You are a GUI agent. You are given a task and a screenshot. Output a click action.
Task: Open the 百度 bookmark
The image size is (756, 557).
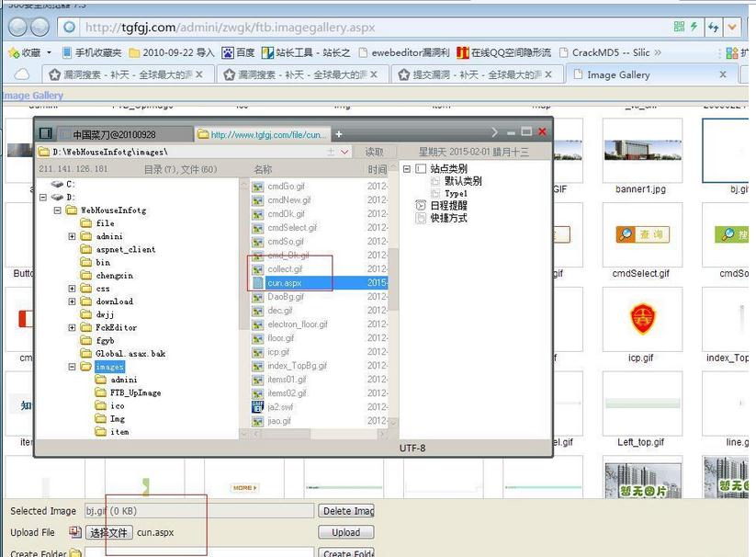238,52
